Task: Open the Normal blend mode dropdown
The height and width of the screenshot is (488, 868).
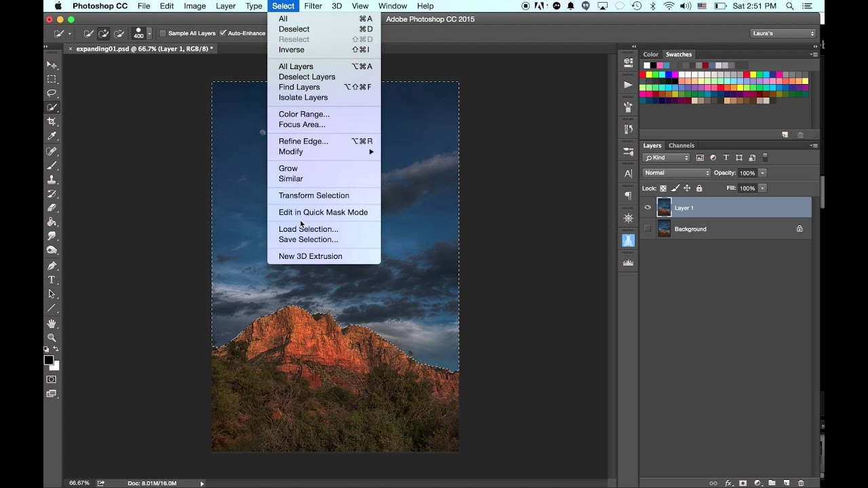Action: click(x=677, y=173)
